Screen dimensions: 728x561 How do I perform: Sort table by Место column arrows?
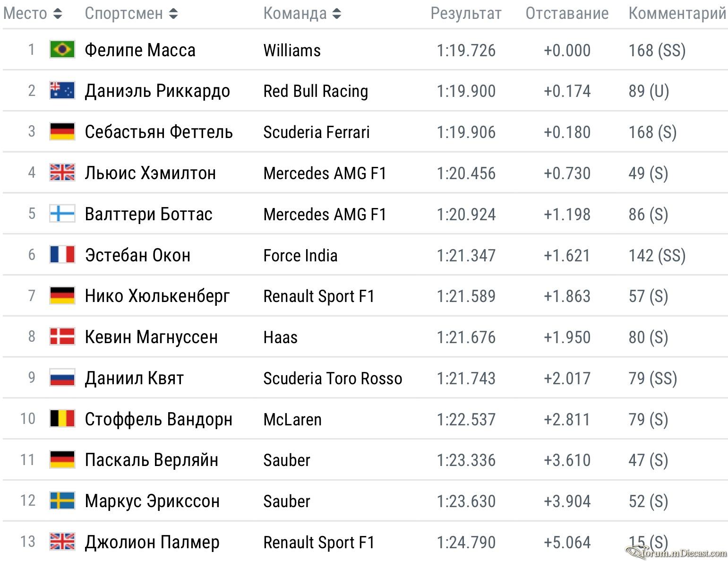(x=58, y=14)
